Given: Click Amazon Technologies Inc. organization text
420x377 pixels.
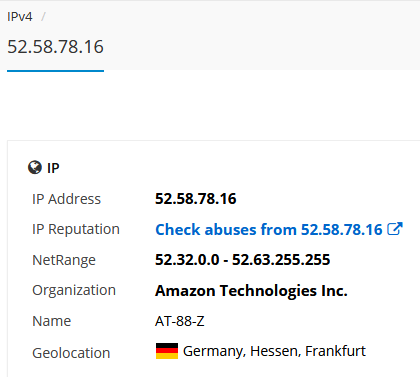Looking at the screenshot, I should tap(251, 291).
